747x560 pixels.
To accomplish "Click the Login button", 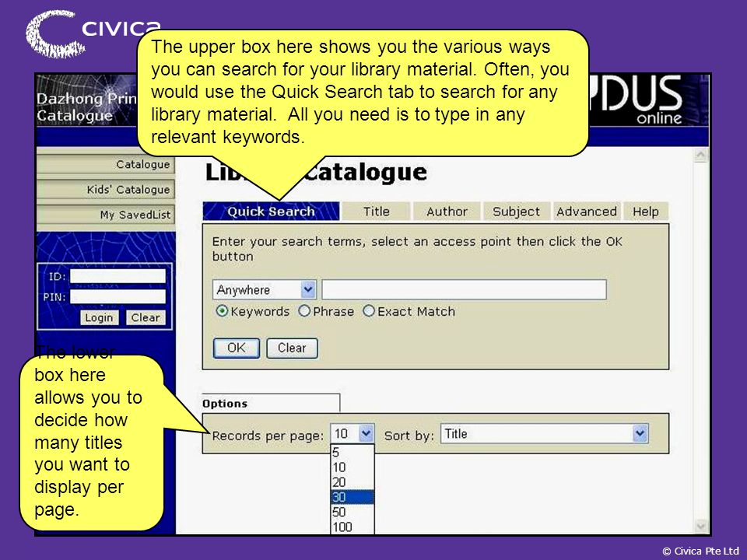I will [99, 317].
